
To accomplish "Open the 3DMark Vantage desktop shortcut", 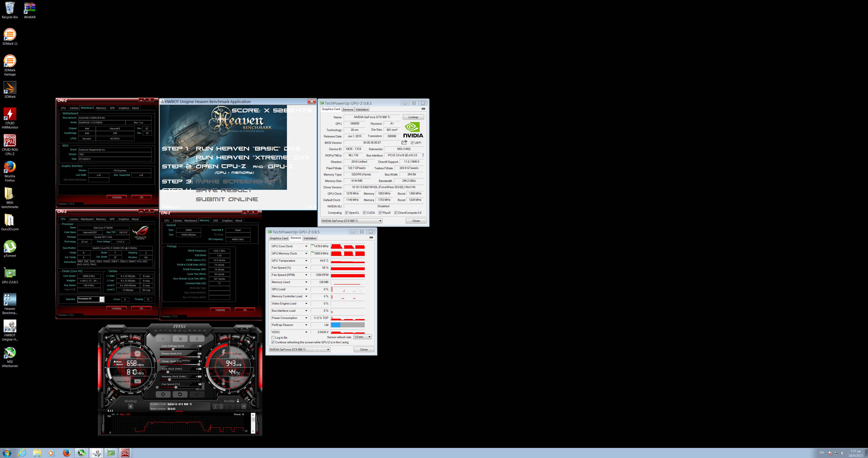I will (10, 66).
